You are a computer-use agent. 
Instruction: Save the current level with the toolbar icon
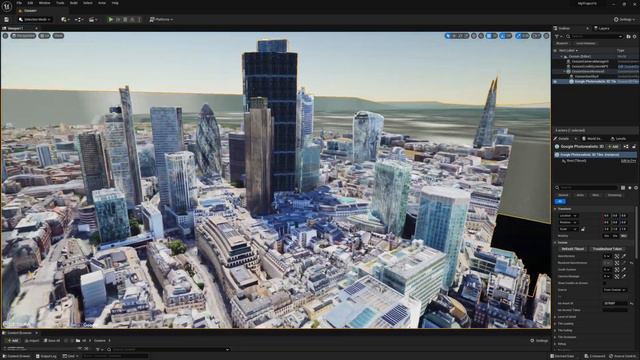[7, 19]
